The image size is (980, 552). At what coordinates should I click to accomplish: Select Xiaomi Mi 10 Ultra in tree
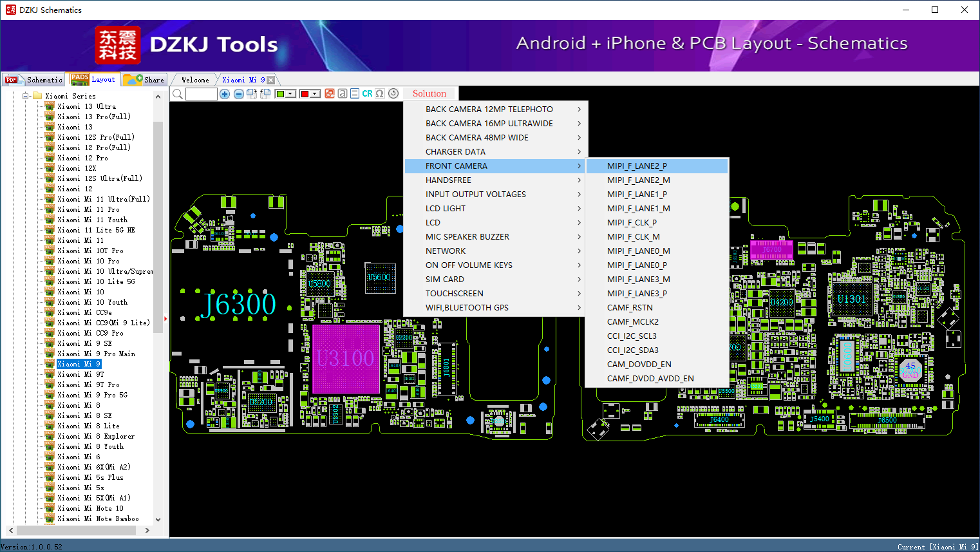tap(105, 271)
